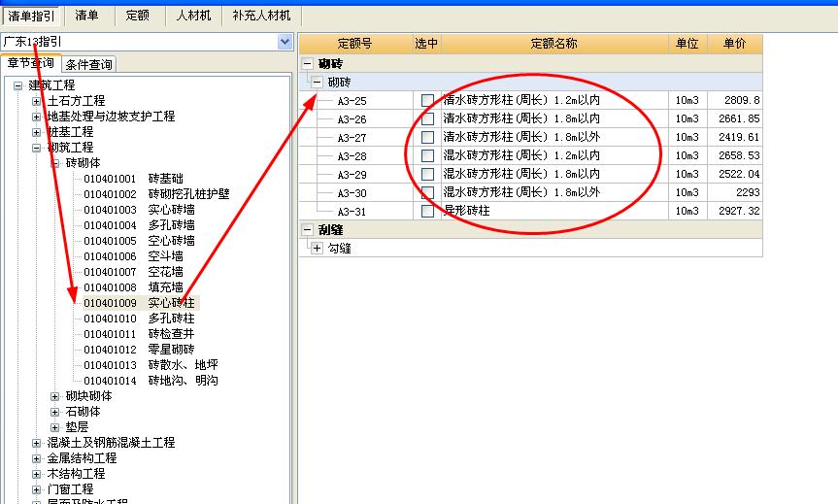Select 010401003 实心砖墙 item
The image size is (838, 504).
click(139, 210)
